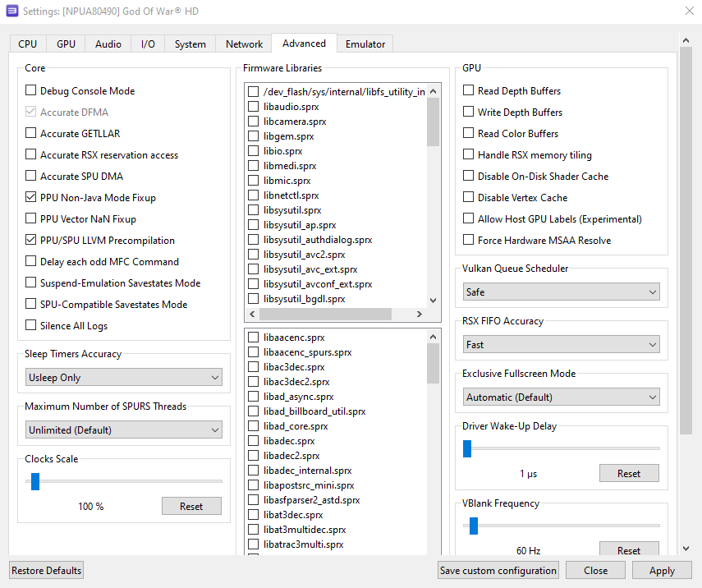Expand Maximum Number of SPURS Threads dropdown
702x588 pixels.
coord(123,430)
